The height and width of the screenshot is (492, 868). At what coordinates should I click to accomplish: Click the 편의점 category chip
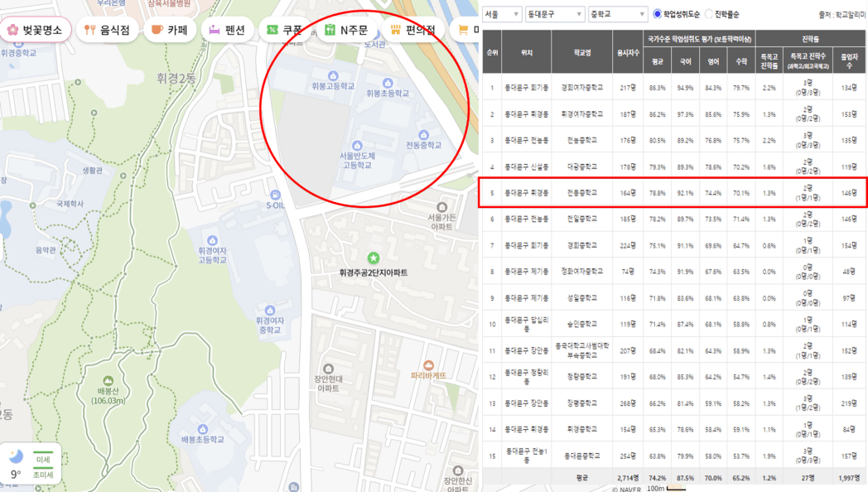click(413, 30)
